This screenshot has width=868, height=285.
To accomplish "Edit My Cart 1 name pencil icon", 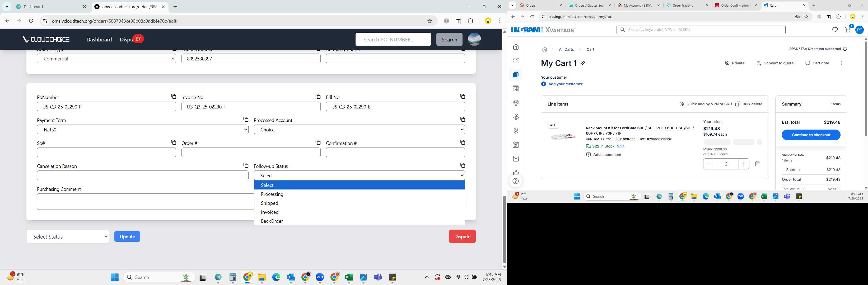I will pyautogui.click(x=583, y=63).
